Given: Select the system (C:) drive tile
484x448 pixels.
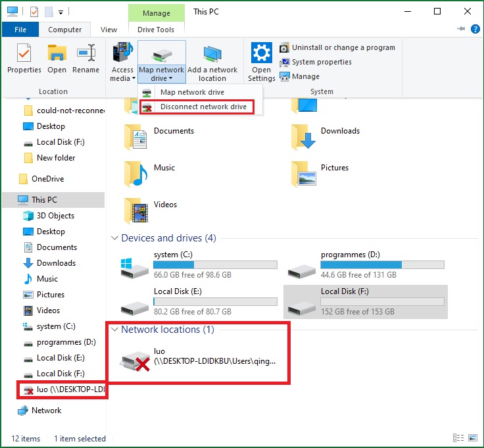Looking at the screenshot, I should [199, 265].
